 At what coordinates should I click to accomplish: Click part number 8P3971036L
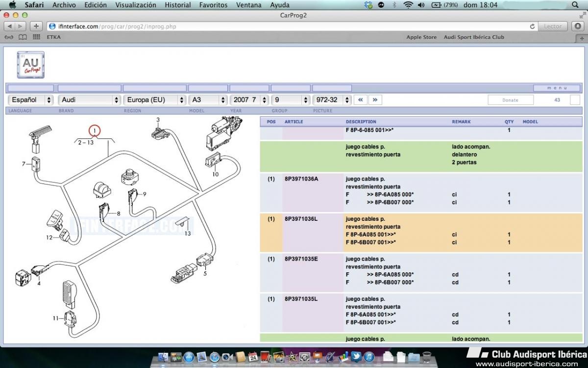click(x=301, y=219)
